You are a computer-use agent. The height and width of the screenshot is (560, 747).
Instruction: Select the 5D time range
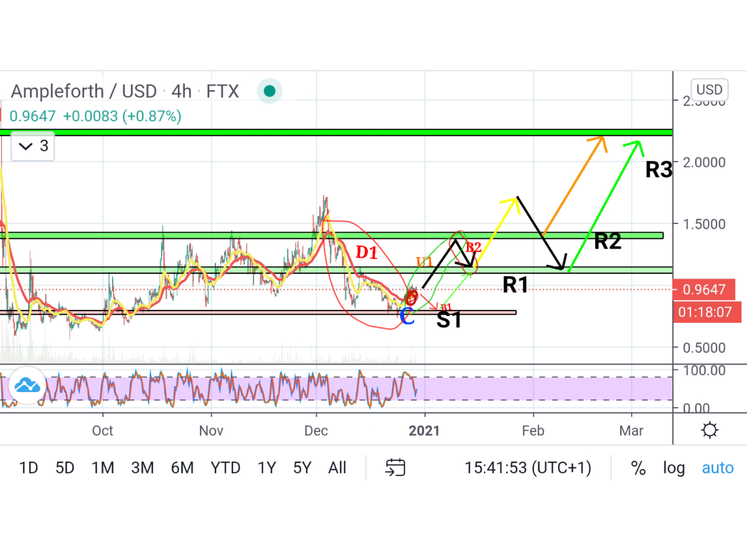click(65, 468)
